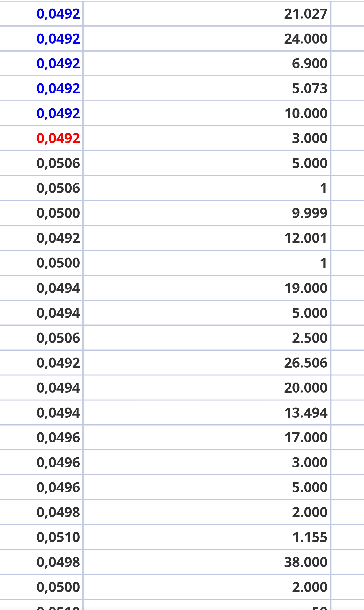The image size is (364, 610).
Task: Click price 0,0494 next to 19.000
Action: [58, 288]
